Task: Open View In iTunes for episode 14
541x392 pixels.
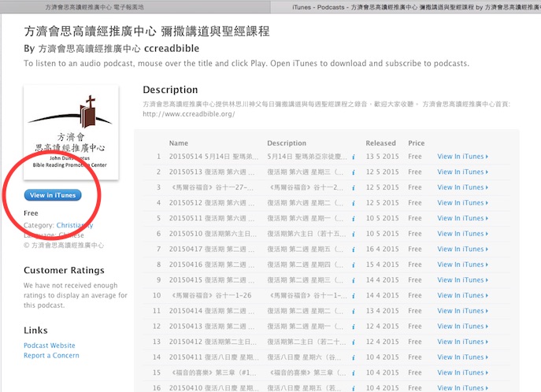Action: click(x=463, y=357)
